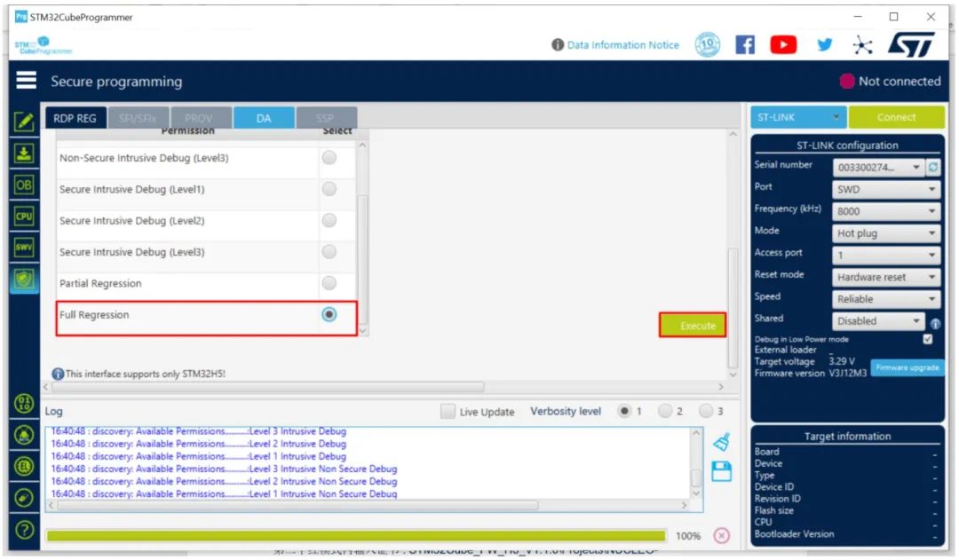The width and height of the screenshot is (959, 560).
Task: Expand the Port SWD dropdown
Action: 885,190
